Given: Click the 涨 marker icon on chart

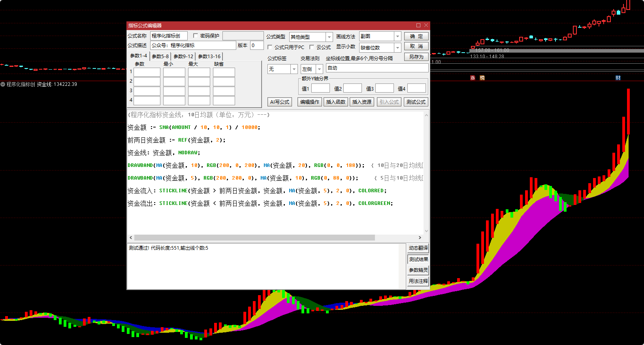Looking at the screenshot, I should point(473,78).
